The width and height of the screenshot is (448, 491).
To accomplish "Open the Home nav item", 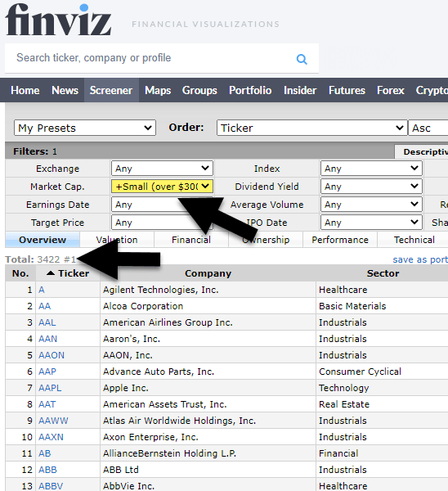I will coord(25,90).
